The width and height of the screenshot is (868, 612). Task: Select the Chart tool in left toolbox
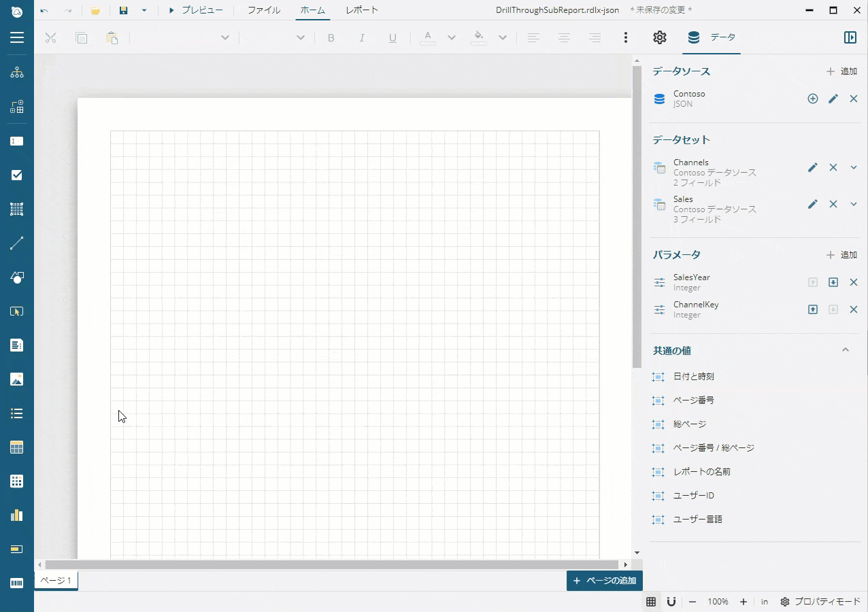(x=17, y=515)
